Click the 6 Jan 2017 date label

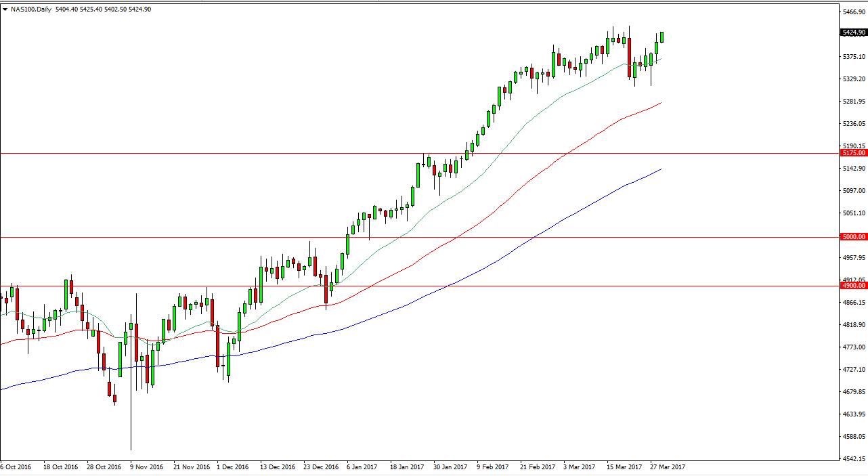click(362, 467)
